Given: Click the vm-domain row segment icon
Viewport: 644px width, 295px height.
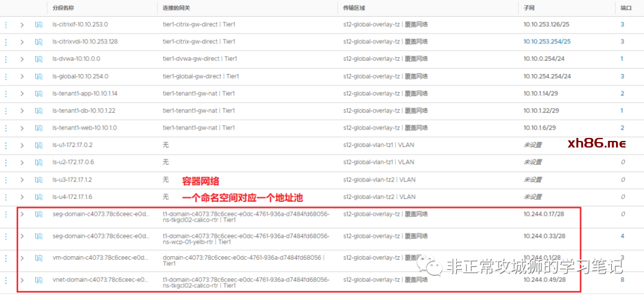Looking at the screenshot, I should (38, 258).
